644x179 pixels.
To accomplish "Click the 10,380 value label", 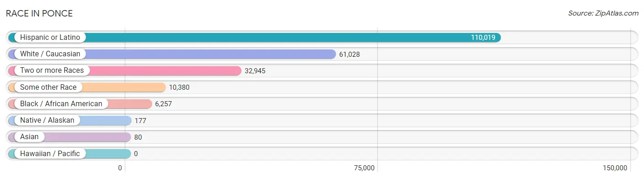I will pyautogui.click(x=179, y=87).
